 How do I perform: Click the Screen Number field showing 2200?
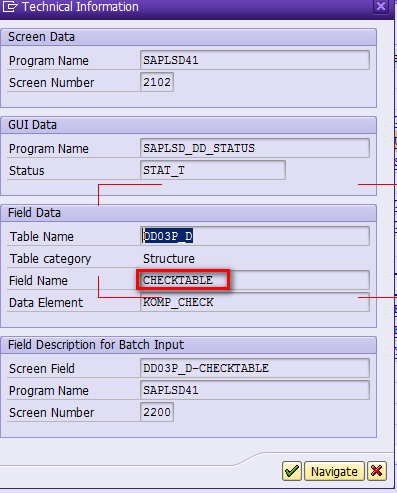(157, 412)
